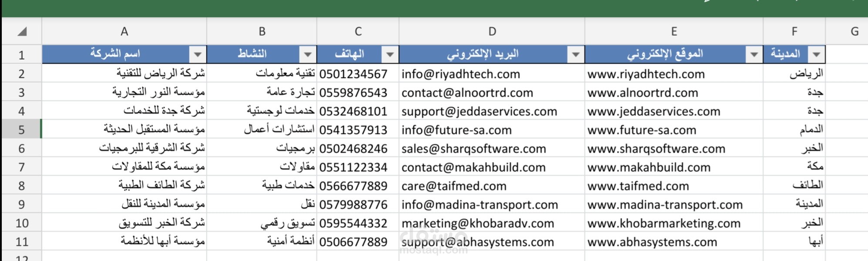Select empty cell G2

pos(846,74)
